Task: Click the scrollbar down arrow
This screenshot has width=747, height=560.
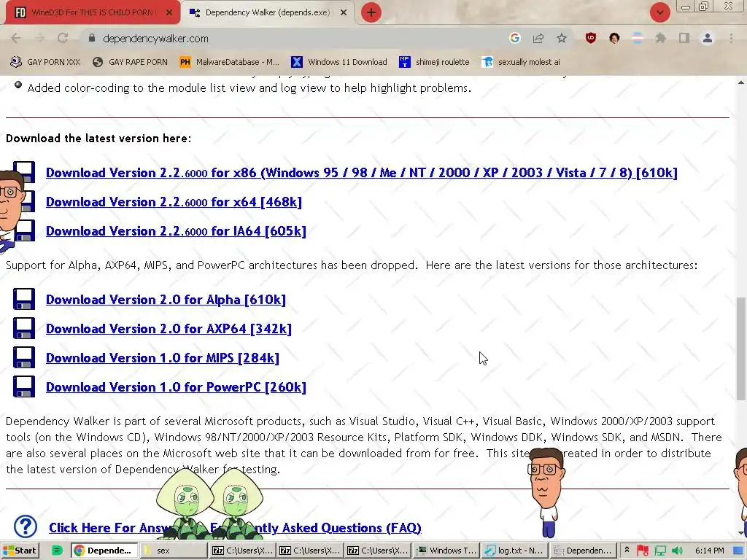Action: click(740, 533)
